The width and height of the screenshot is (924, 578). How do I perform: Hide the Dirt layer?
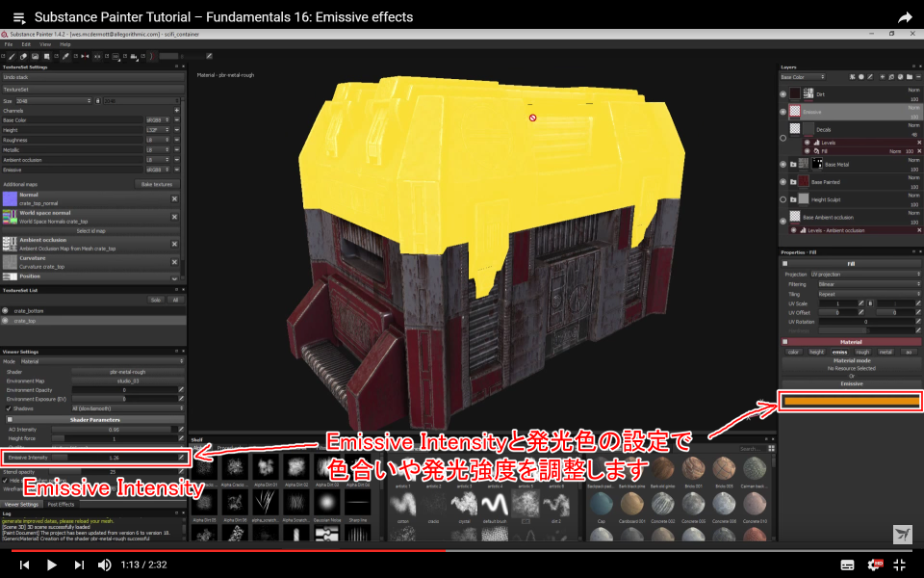[783, 94]
